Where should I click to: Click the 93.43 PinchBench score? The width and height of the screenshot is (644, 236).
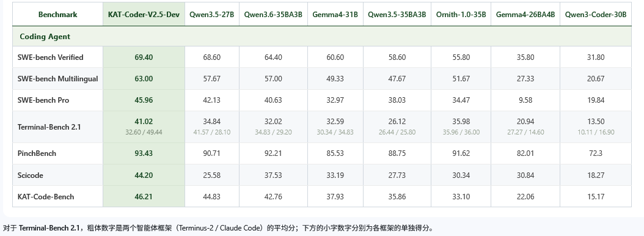tap(144, 153)
